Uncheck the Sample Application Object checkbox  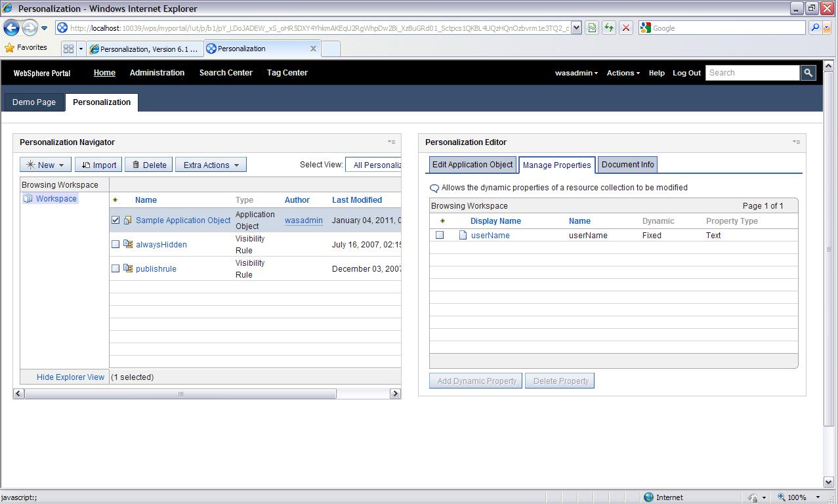pos(115,220)
